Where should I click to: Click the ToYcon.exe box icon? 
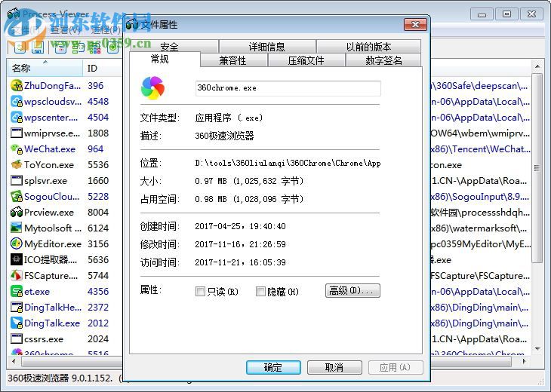click(x=16, y=164)
